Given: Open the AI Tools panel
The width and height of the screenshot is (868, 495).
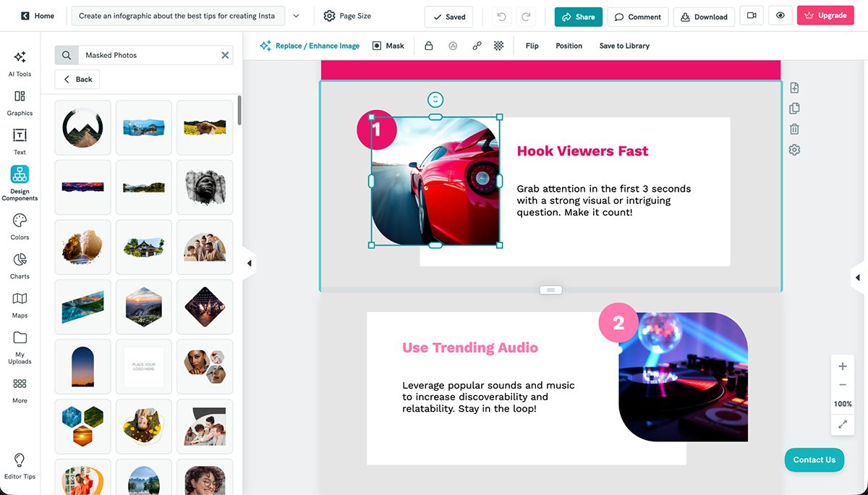Looking at the screenshot, I should click(20, 64).
